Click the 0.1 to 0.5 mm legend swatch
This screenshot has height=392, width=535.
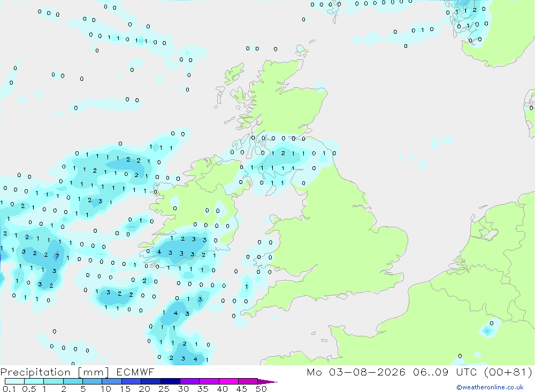pyautogui.click(x=14, y=381)
